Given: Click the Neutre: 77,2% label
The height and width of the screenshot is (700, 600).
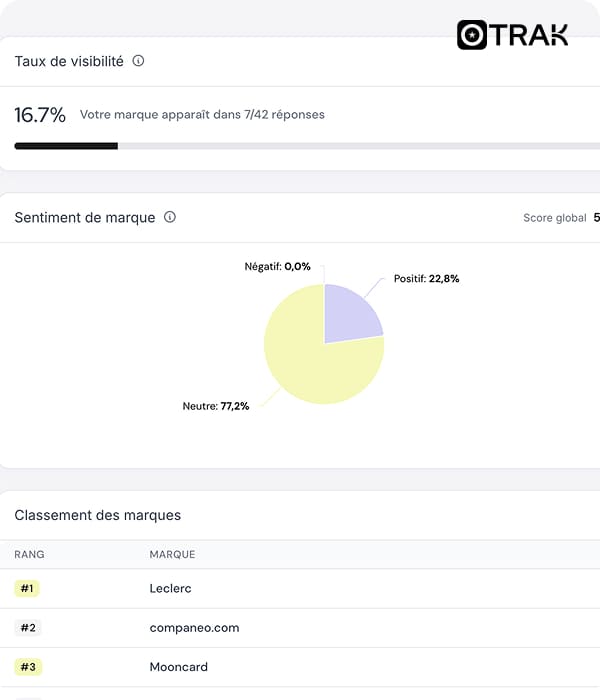Looking at the screenshot, I should (x=216, y=406).
